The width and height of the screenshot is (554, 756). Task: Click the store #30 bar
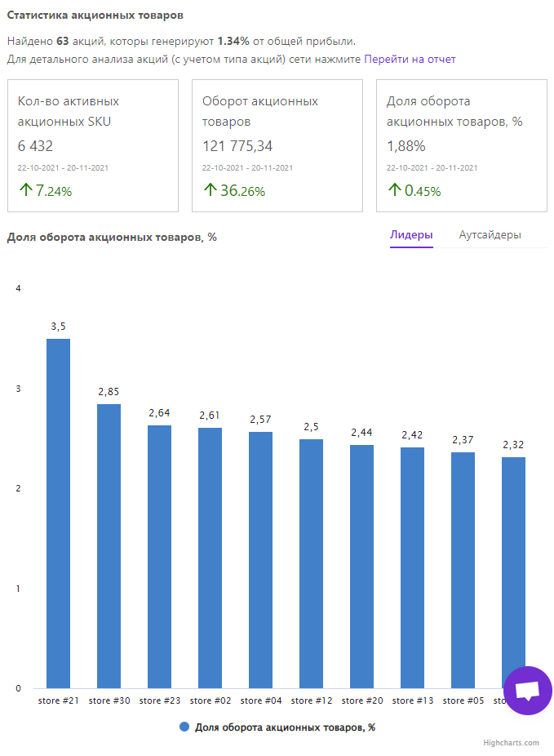point(109,545)
